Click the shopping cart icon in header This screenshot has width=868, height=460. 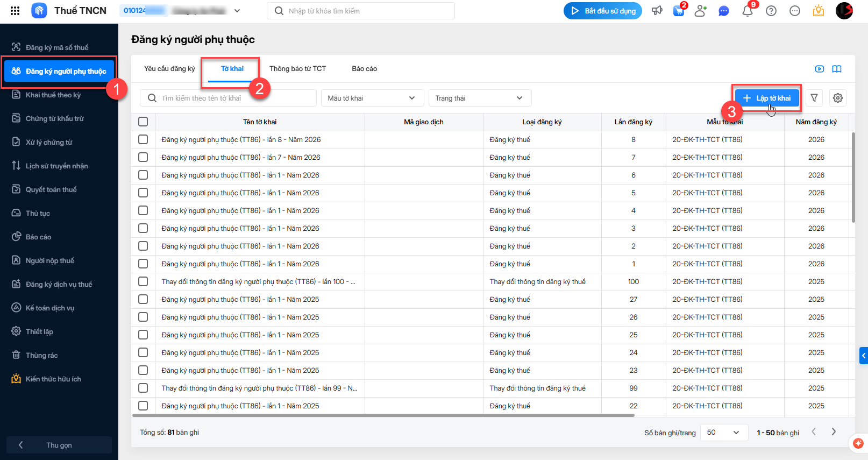679,11
